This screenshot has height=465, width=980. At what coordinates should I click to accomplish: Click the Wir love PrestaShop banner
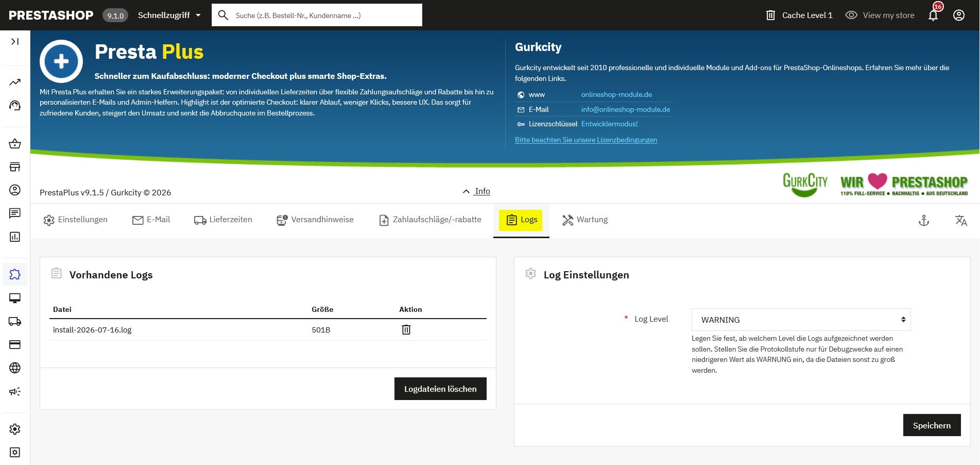coord(904,185)
